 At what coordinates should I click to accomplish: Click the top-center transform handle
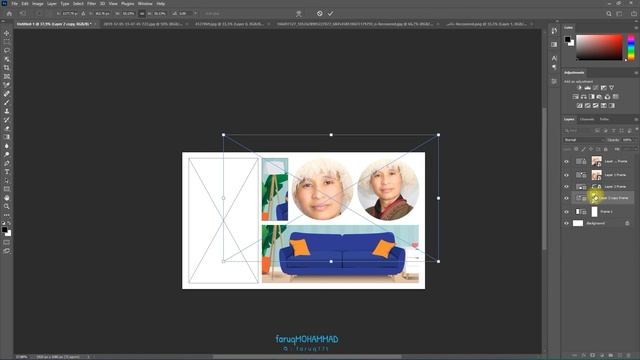click(331, 135)
